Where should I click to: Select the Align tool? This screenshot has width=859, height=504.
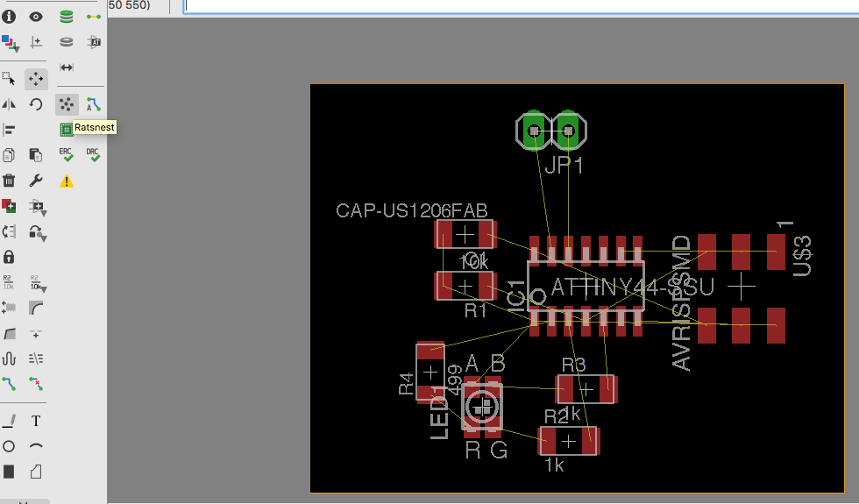tap(9, 130)
